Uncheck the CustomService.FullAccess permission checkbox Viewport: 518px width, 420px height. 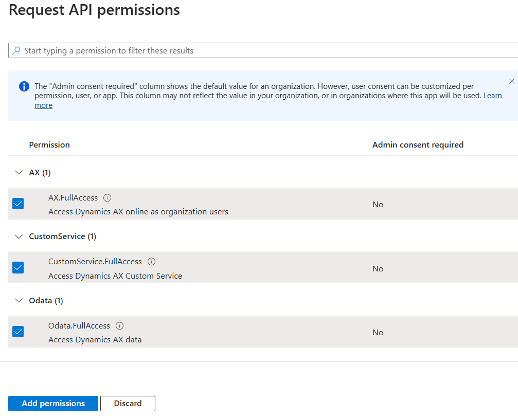click(x=18, y=267)
